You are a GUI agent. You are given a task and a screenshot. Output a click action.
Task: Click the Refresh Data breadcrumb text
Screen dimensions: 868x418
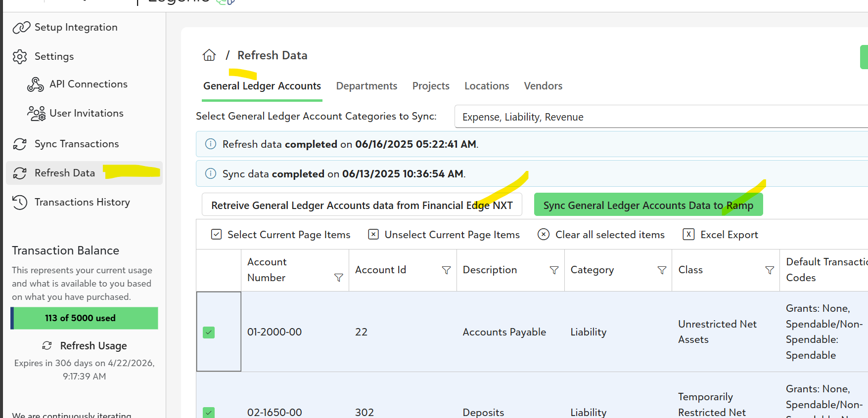(x=272, y=55)
